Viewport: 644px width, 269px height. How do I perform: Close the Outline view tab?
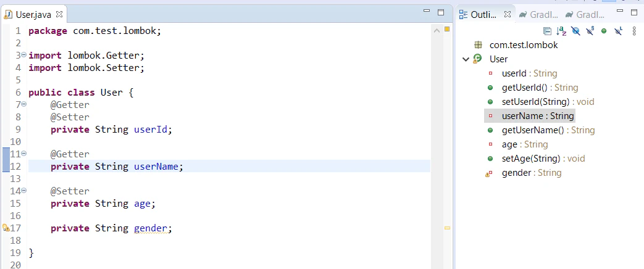click(507, 14)
